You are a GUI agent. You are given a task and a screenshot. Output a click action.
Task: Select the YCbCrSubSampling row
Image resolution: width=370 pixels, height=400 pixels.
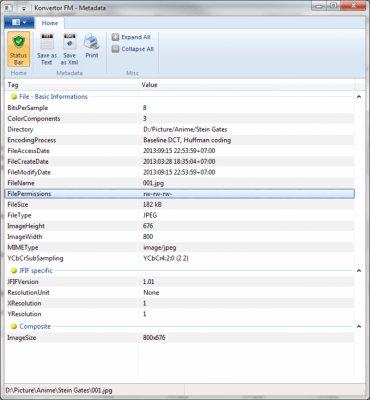pyautogui.click(x=179, y=258)
